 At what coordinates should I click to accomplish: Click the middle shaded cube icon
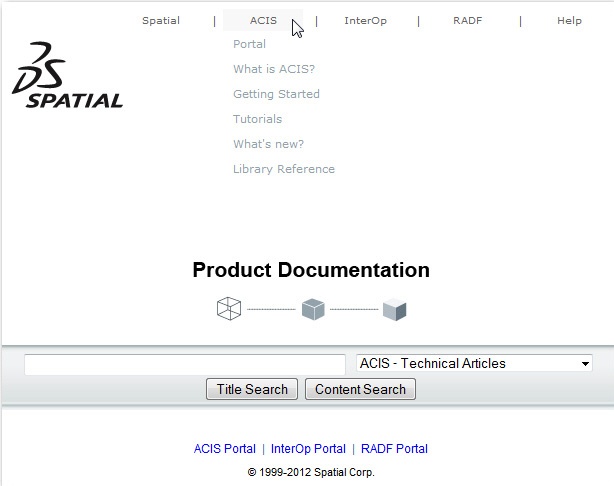tap(313, 309)
